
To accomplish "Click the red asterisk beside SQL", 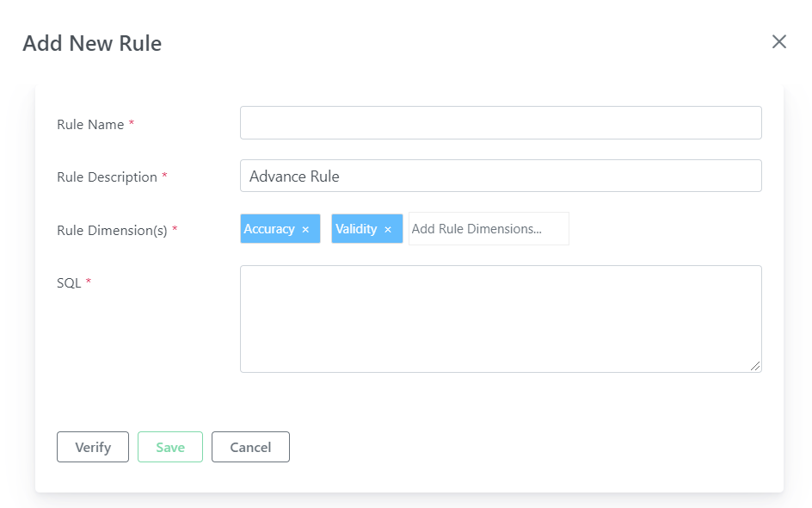I will [89, 281].
